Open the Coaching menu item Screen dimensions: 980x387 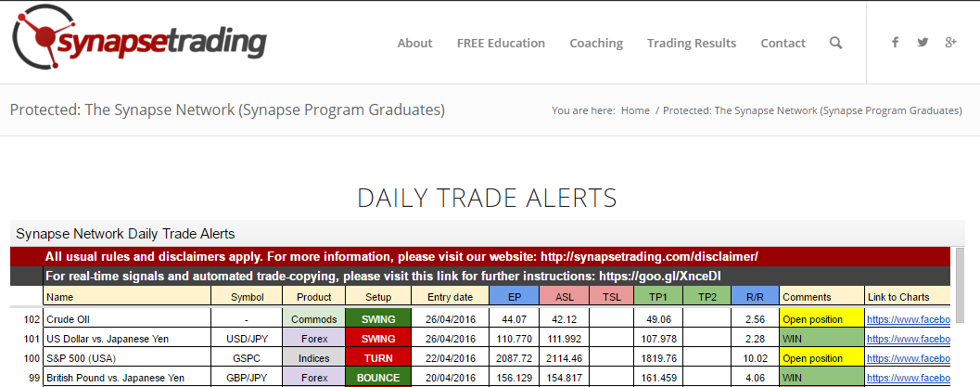(596, 43)
